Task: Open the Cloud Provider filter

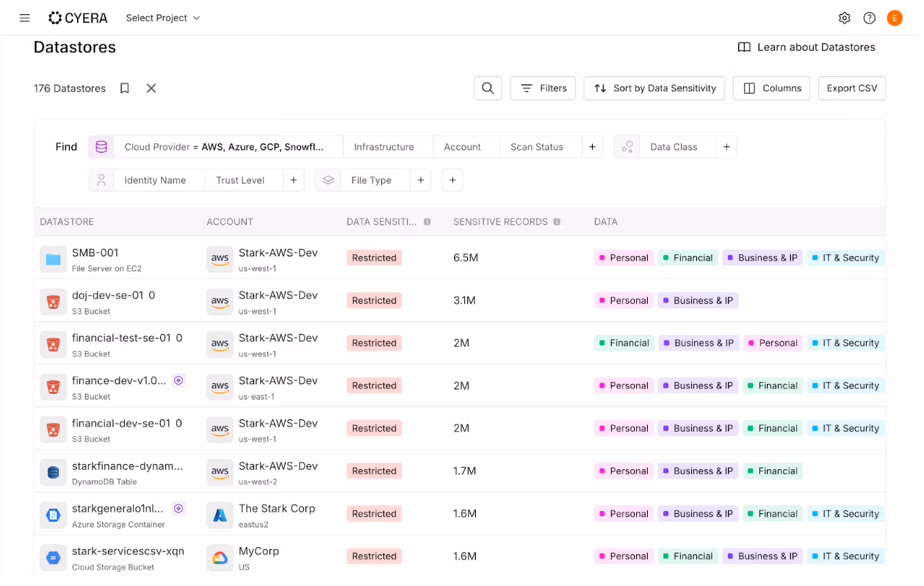Action: [228, 147]
